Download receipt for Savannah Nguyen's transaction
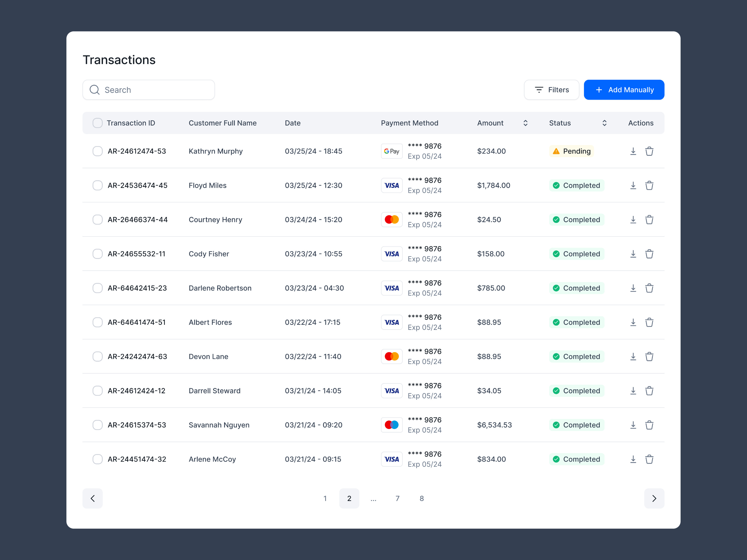The width and height of the screenshot is (747, 560). point(633,425)
